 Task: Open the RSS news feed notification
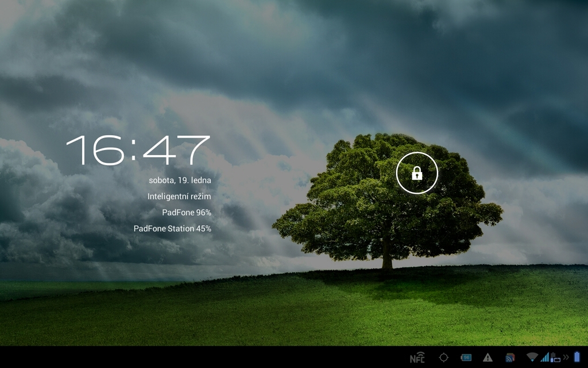tap(509, 358)
